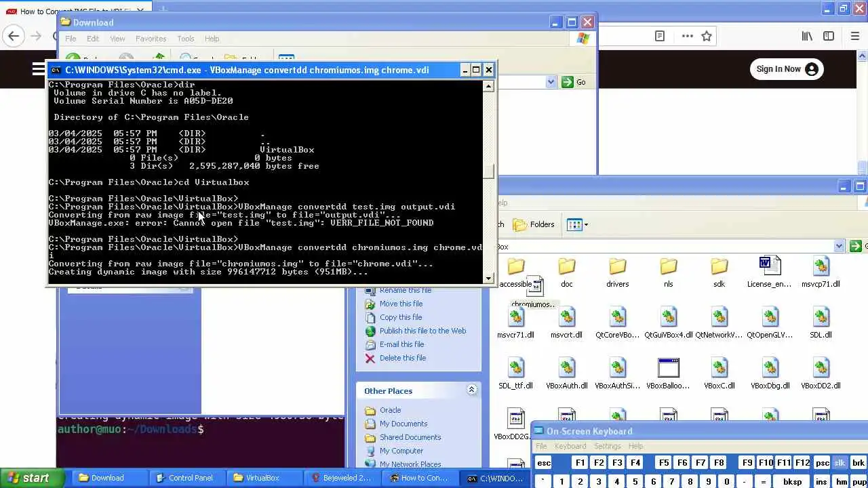The image size is (868, 488).
Task: Click E-mail this file link
Action: [x=401, y=344]
